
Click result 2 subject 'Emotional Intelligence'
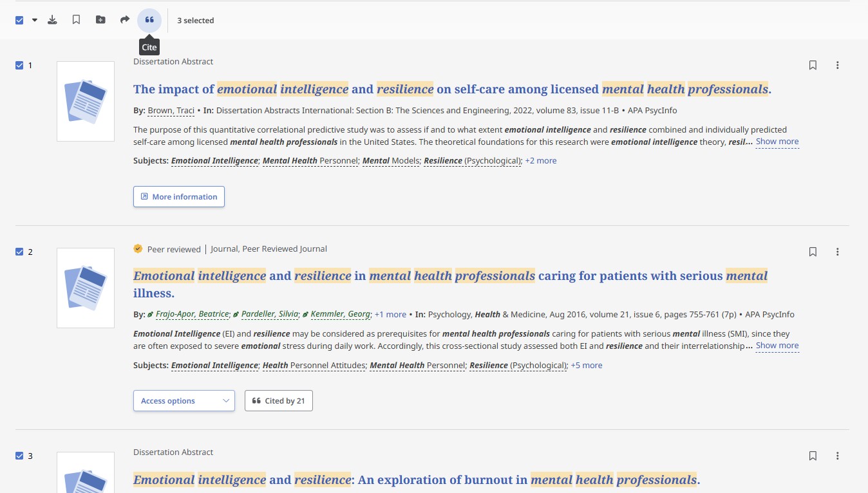pos(214,365)
